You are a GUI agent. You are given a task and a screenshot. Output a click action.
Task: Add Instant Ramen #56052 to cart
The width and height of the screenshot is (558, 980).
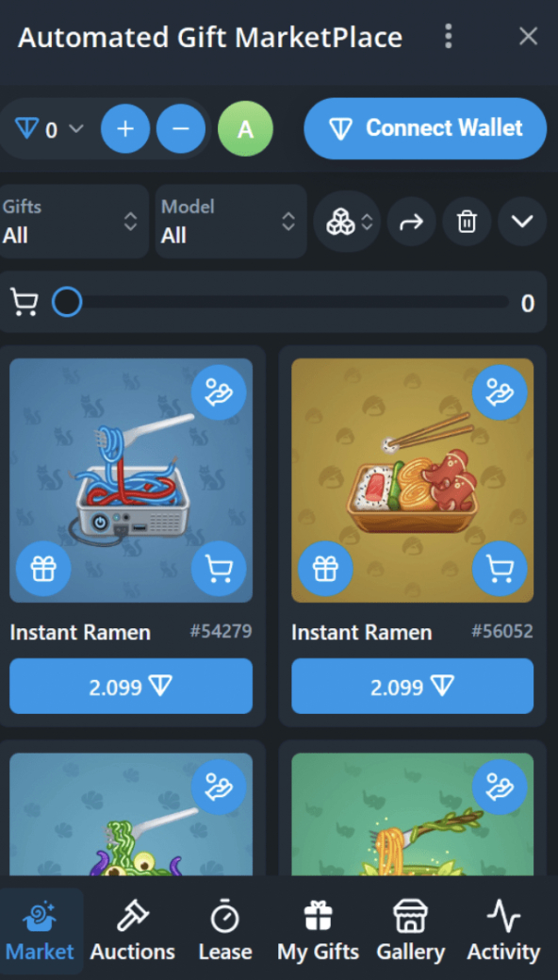500,569
